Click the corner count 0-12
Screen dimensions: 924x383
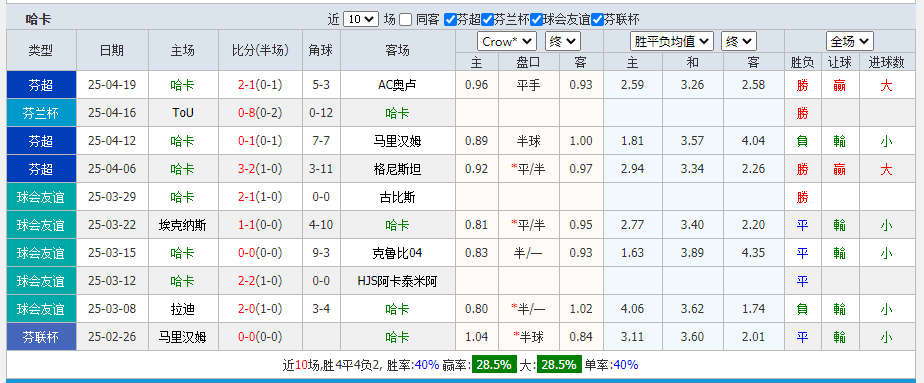[321, 113]
